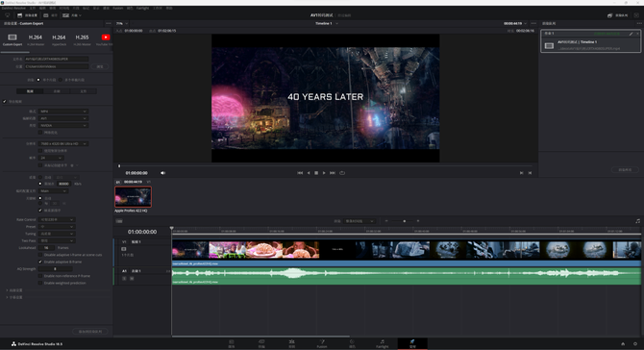Toggle frame reordering checkbox
644x350 pixels.
click(x=40, y=210)
